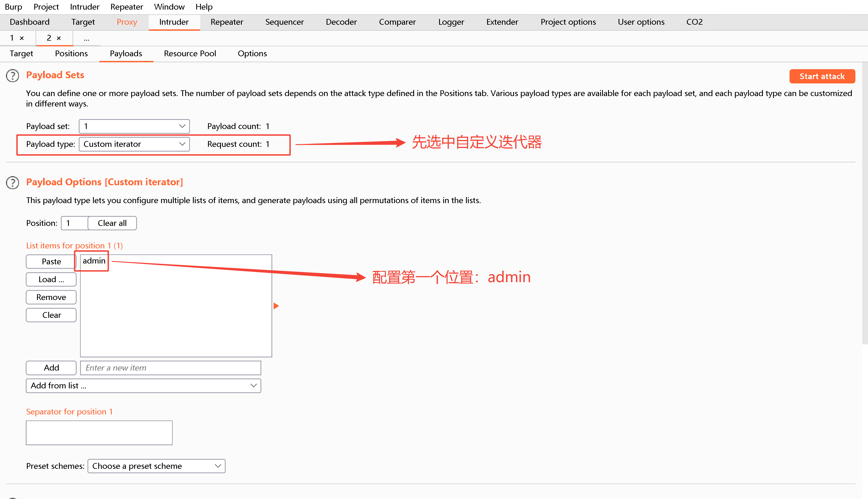Click the Load ... button
868x499 pixels.
coord(51,279)
